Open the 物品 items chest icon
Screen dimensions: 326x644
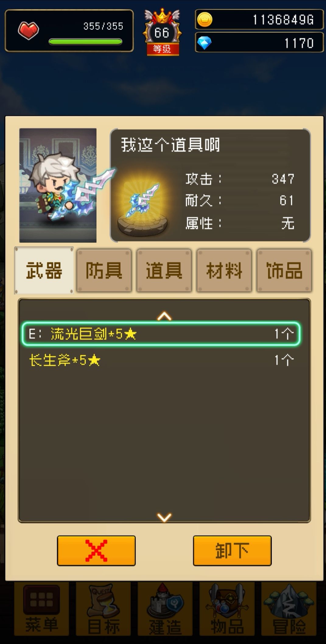(227, 610)
